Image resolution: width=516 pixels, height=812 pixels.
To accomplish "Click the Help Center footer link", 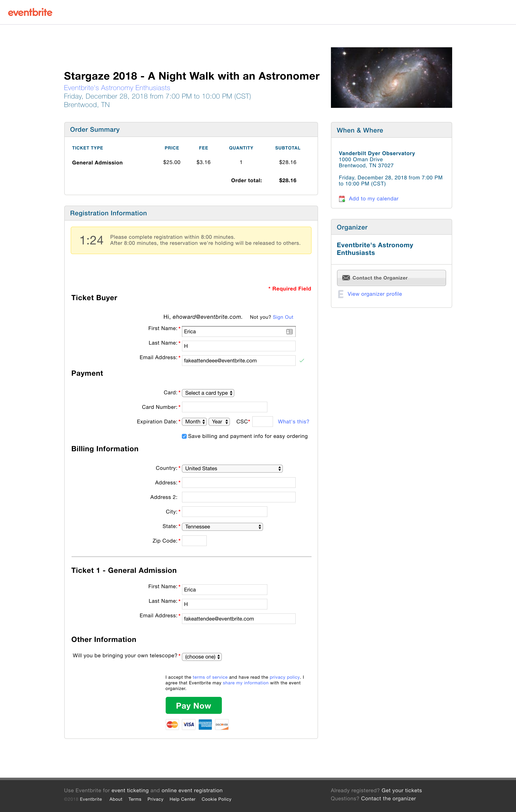I will [182, 799].
